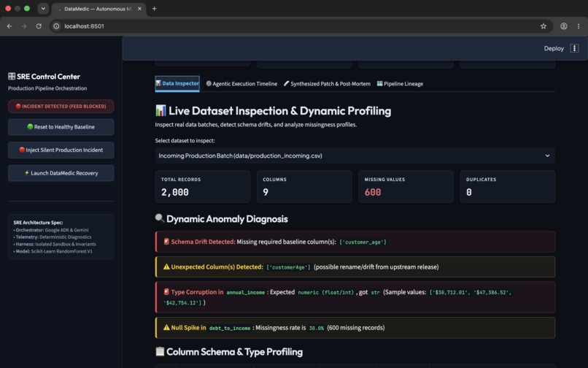Open tab search dropdown arrow
The height and width of the screenshot is (368, 588).
[43, 9]
